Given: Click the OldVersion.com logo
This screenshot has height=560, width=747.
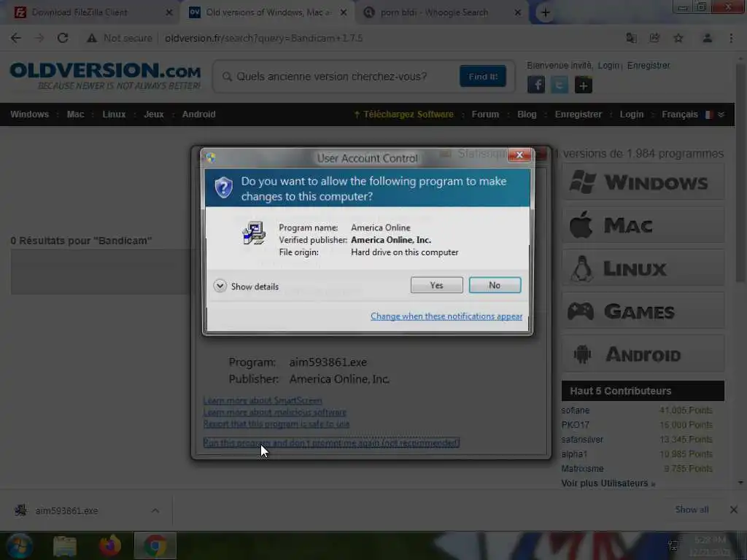Looking at the screenshot, I should pos(105,76).
